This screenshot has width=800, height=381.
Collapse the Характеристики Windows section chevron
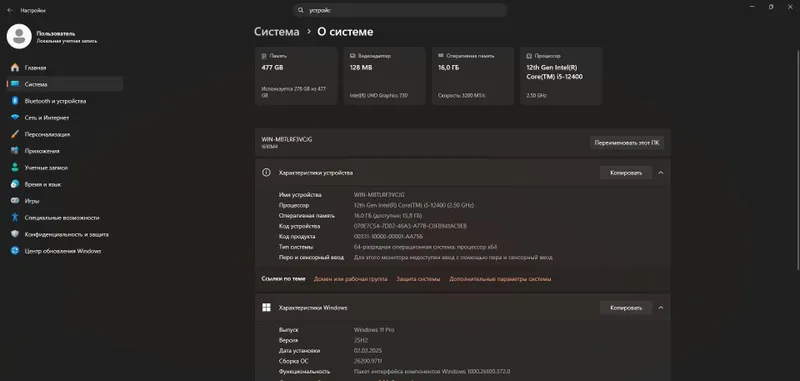(x=661, y=308)
